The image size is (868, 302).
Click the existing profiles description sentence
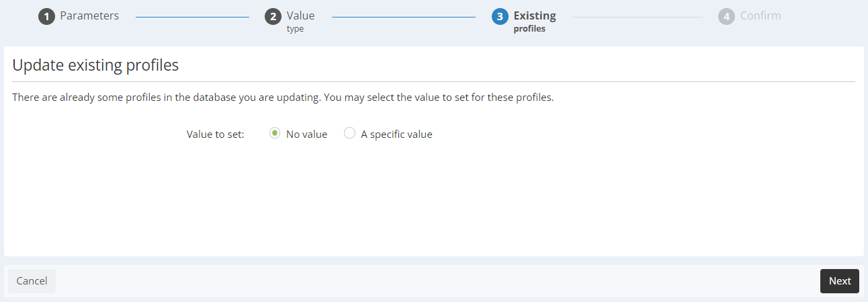[x=283, y=98]
